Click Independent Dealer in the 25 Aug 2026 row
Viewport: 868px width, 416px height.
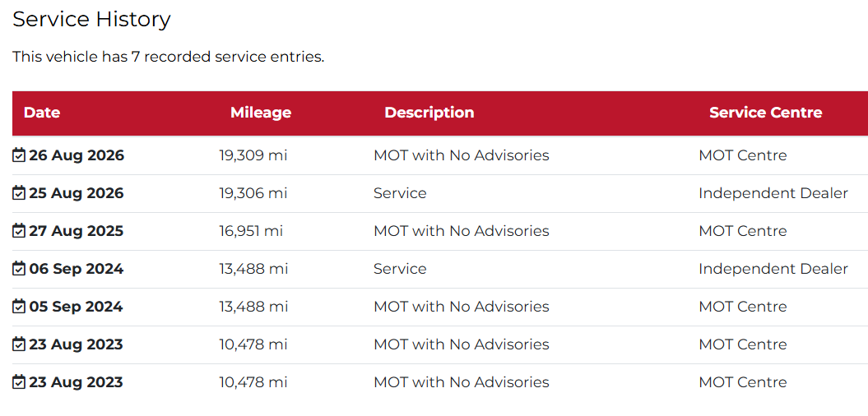pos(773,193)
